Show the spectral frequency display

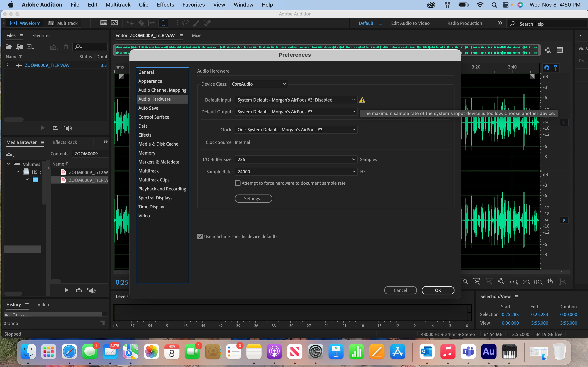tap(104, 23)
